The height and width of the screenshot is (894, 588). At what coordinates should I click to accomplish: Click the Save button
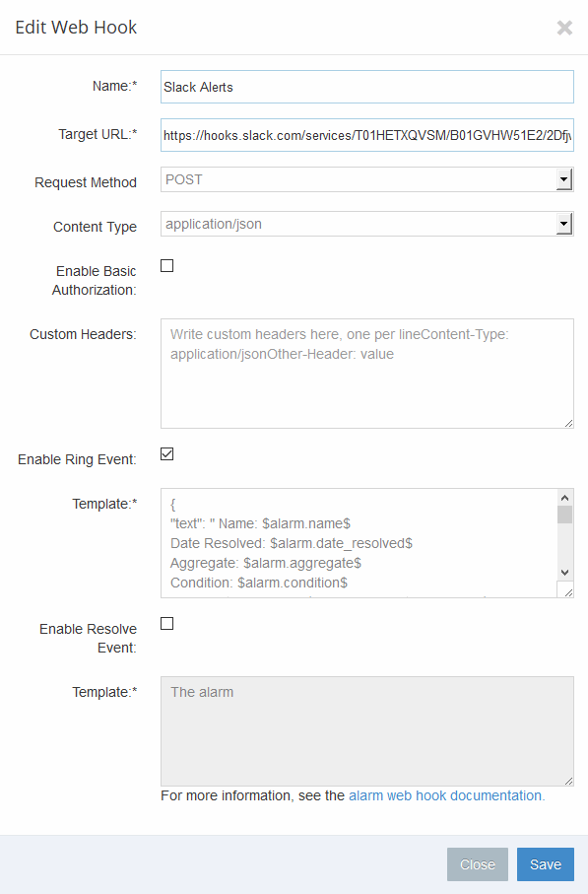tap(546, 864)
